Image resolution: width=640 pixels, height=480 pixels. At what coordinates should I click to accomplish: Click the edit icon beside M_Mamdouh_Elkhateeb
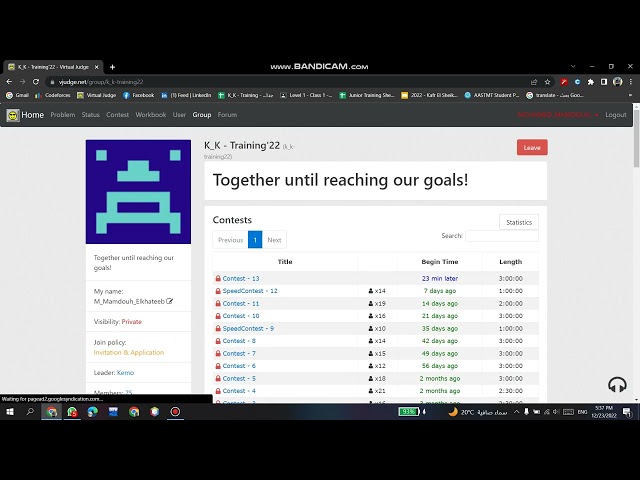click(170, 301)
